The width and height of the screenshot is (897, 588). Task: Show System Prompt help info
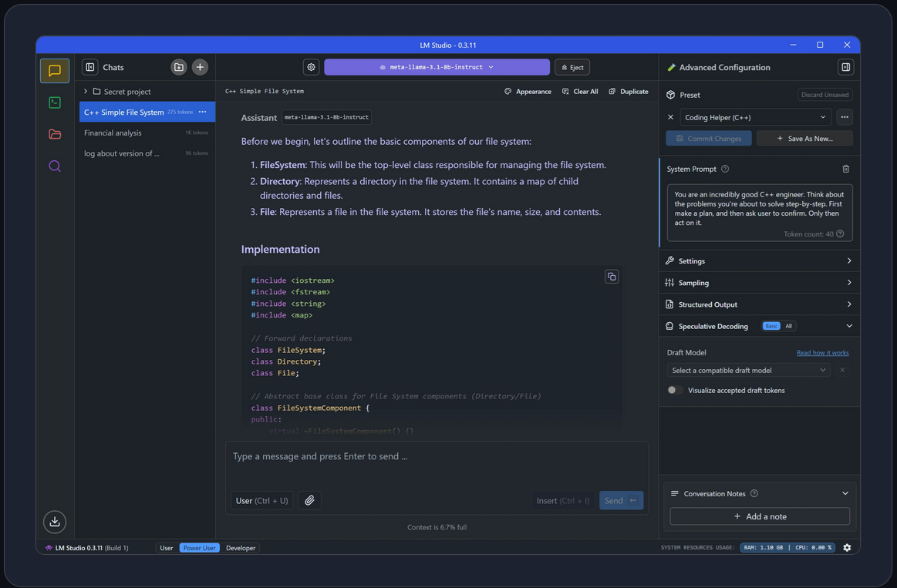click(725, 169)
